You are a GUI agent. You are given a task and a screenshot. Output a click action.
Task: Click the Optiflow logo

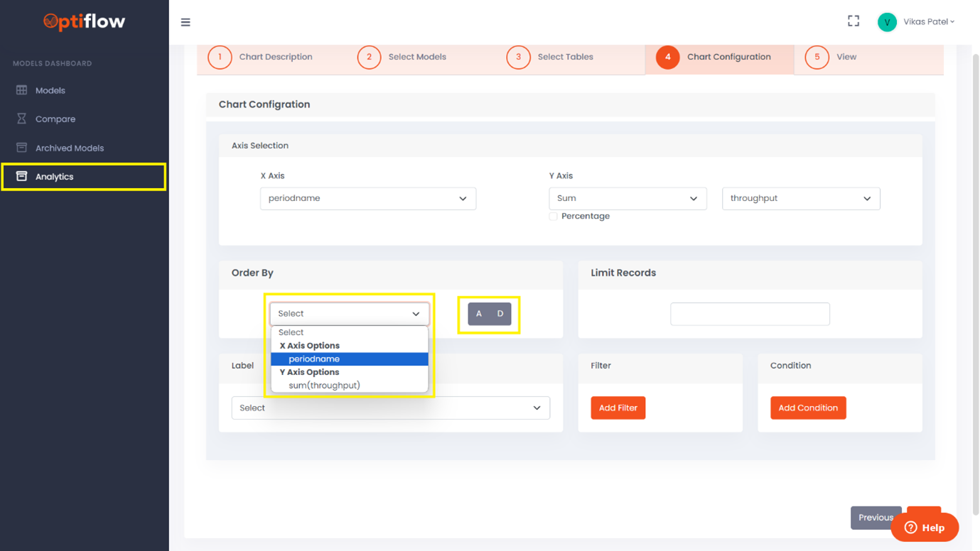click(84, 22)
